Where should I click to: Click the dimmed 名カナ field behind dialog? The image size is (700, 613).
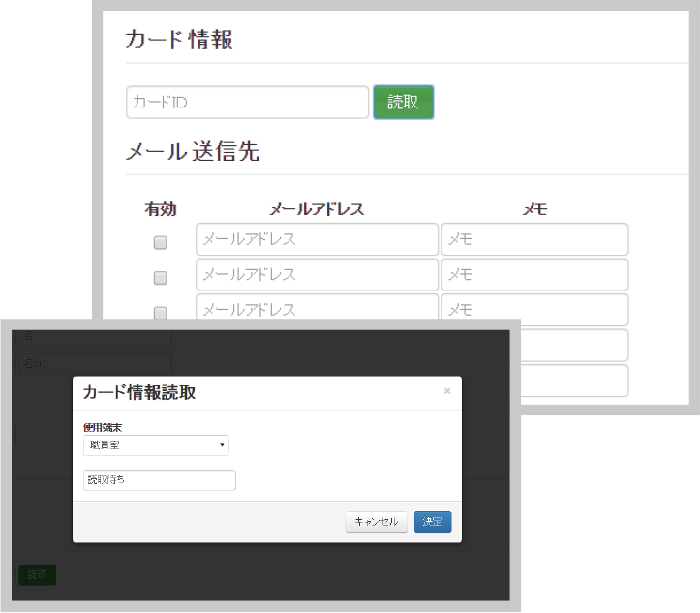tap(94, 364)
